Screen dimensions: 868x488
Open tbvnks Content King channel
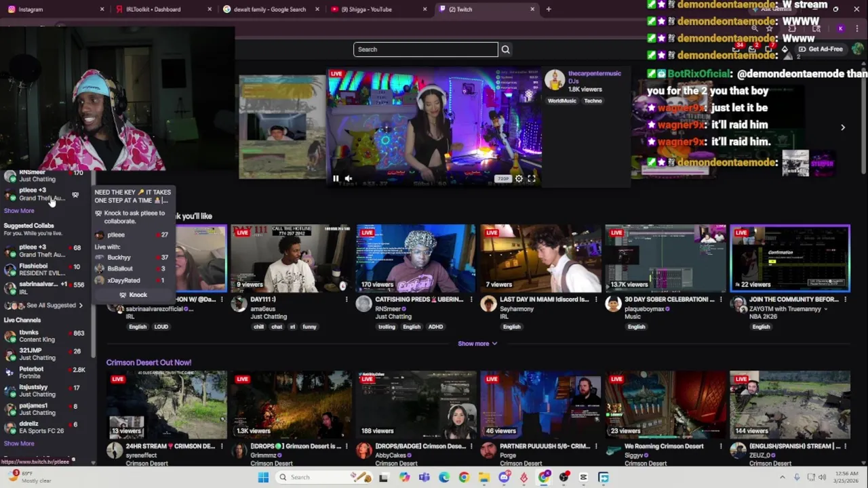(x=44, y=336)
